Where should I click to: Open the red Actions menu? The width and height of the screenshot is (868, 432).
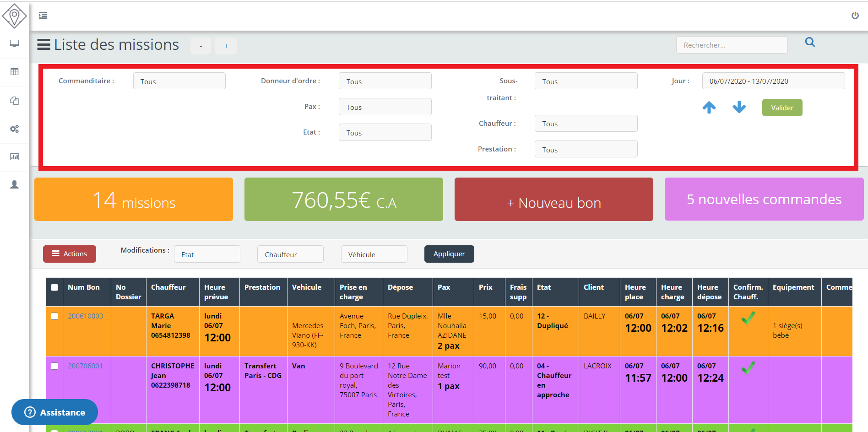(x=70, y=254)
